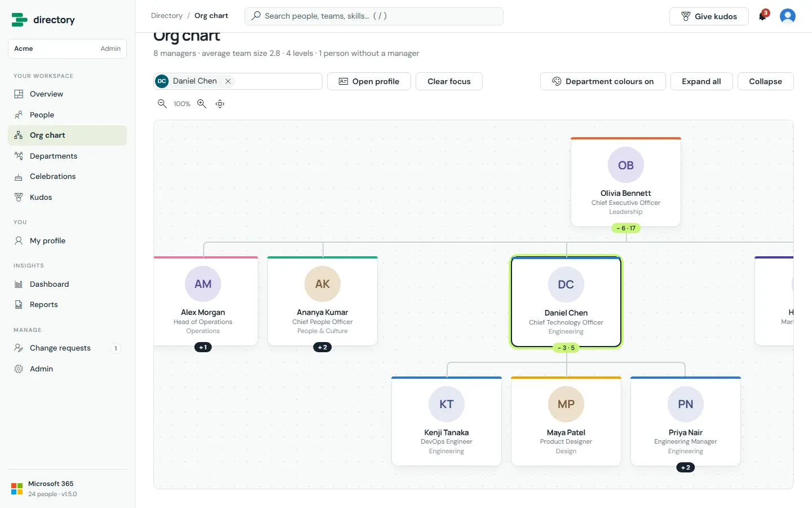Screen dimensions: 812x508
Task: Collapse Olivia Bennett's reports badge
Action: click(x=626, y=228)
